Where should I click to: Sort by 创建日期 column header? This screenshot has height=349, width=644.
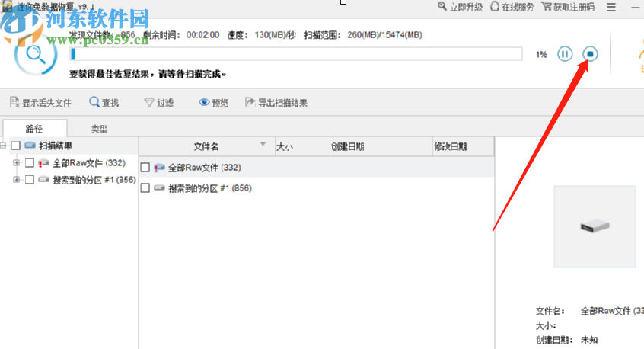[381, 146]
